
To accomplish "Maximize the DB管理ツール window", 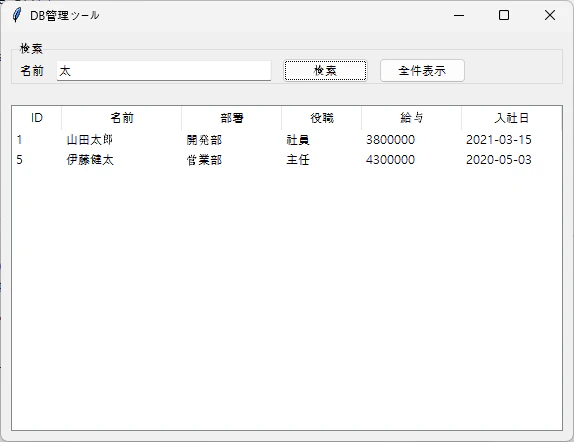I will tap(504, 15).
